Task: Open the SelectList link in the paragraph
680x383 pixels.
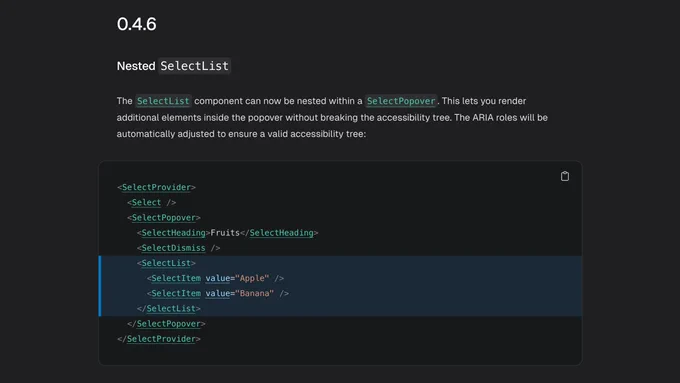Action: (x=163, y=101)
